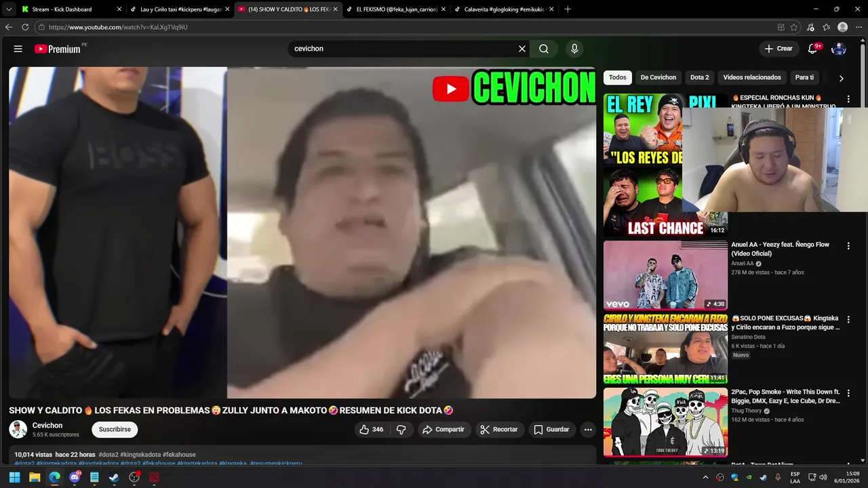Viewport: 868px width, 488px height.
Task: Open OBS Studio from the taskbar
Action: [134, 477]
